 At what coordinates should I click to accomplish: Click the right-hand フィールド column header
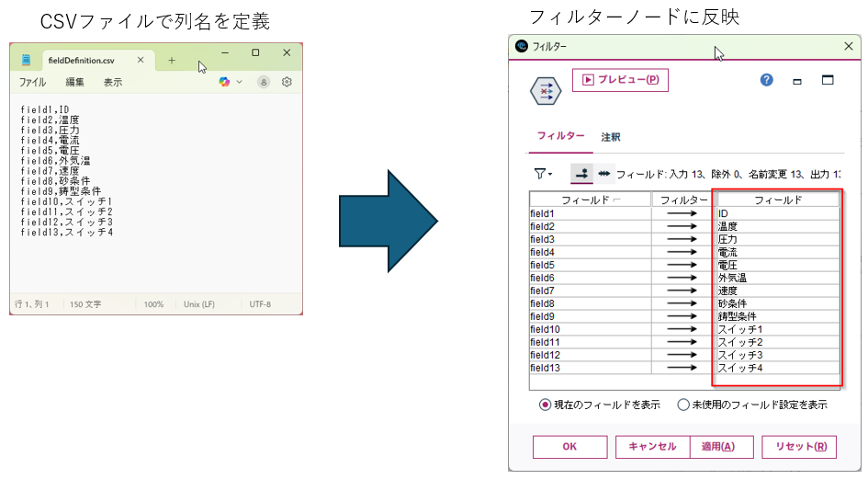click(778, 200)
